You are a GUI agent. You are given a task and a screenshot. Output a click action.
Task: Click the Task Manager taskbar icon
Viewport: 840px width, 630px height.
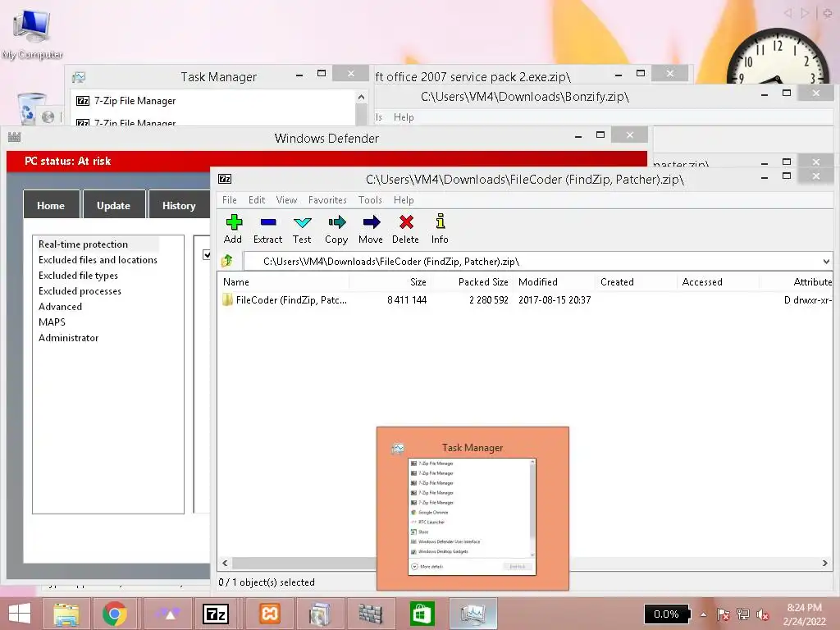click(x=473, y=614)
